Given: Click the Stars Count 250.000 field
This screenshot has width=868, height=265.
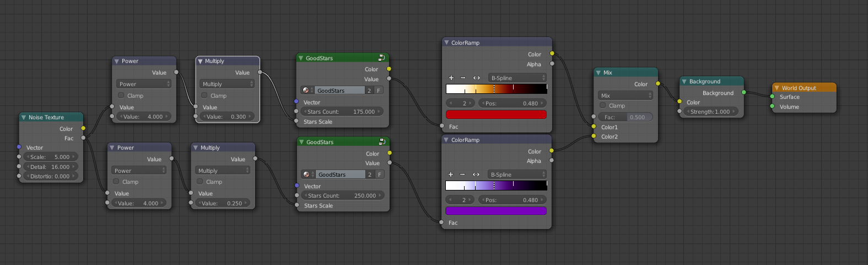Looking at the screenshot, I should [342, 195].
